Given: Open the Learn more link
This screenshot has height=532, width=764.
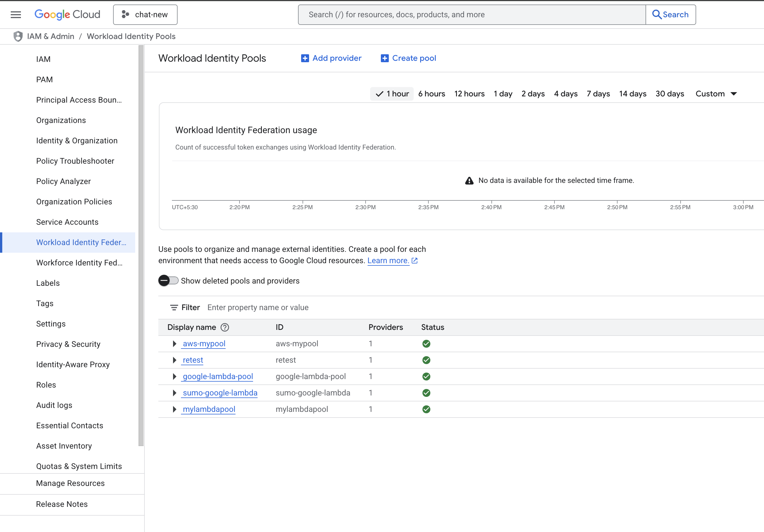Looking at the screenshot, I should [388, 261].
